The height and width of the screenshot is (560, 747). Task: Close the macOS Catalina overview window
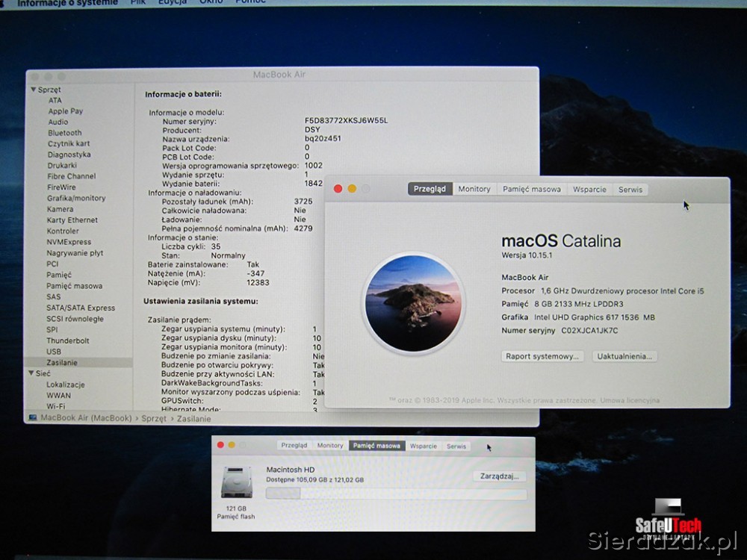click(x=338, y=189)
